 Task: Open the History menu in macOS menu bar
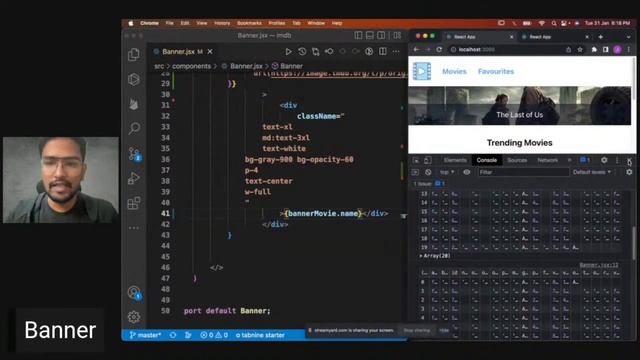pos(222,23)
